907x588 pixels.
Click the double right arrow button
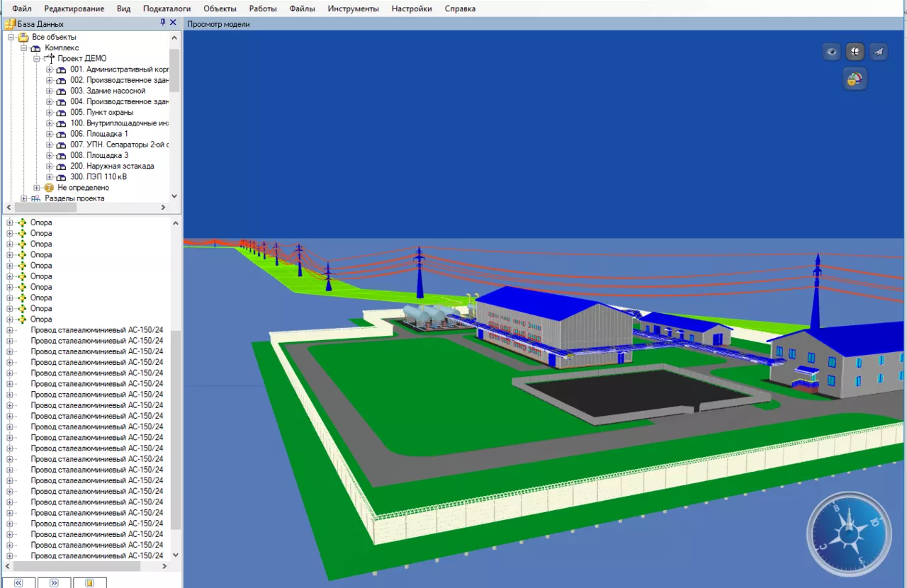tap(54, 582)
